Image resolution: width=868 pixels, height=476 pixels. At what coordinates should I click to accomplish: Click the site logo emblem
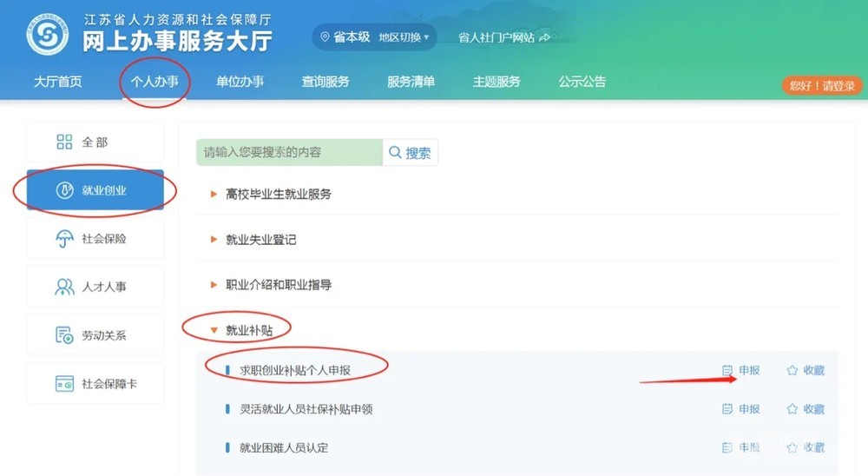(48, 35)
